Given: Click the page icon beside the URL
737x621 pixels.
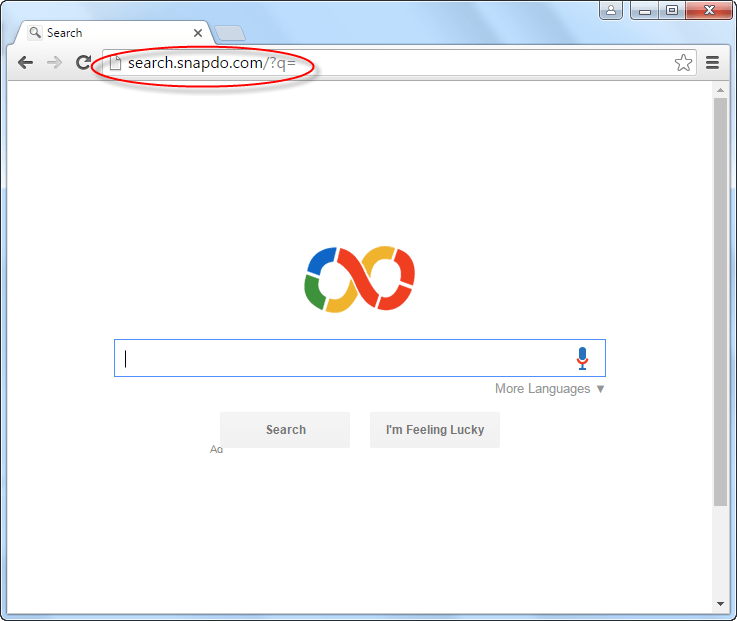Looking at the screenshot, I should [115, 63].
